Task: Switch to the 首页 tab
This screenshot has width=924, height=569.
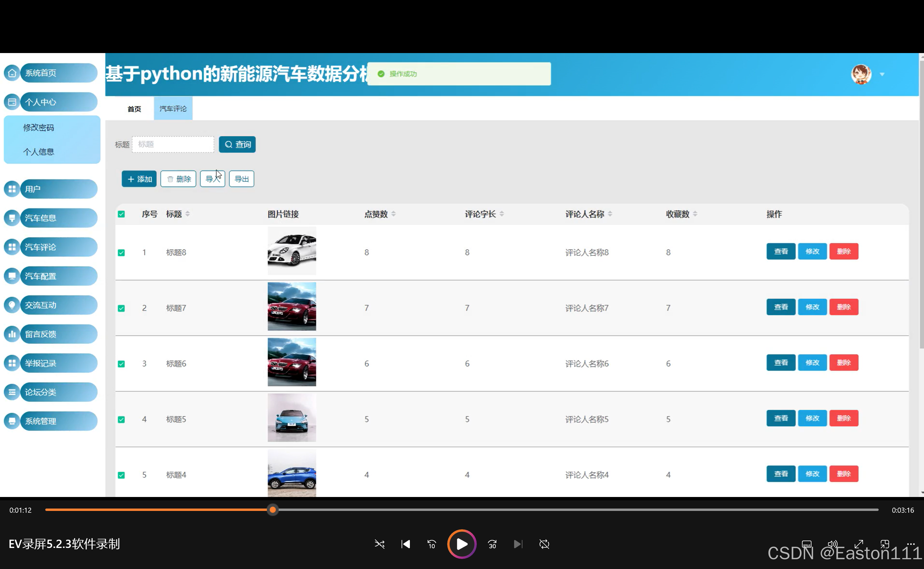Action: [134, 109]
